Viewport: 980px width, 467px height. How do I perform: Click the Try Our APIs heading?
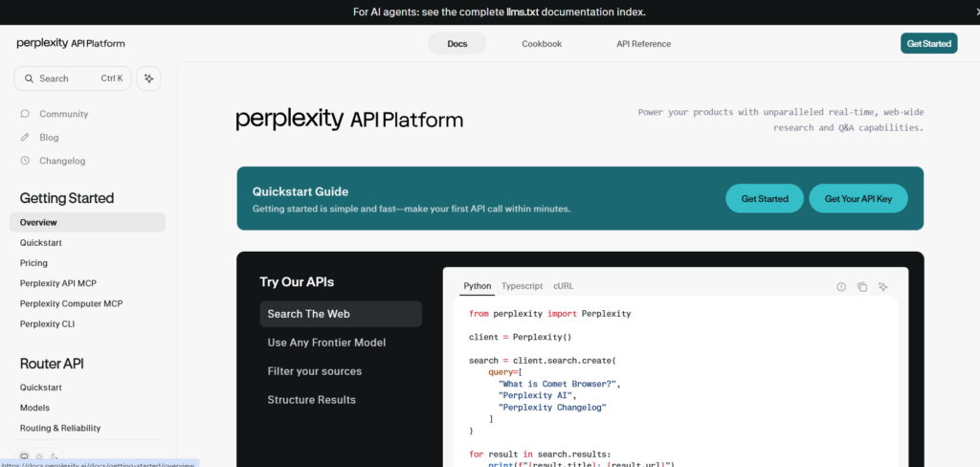pyautogui.click(x=297, y=282)
